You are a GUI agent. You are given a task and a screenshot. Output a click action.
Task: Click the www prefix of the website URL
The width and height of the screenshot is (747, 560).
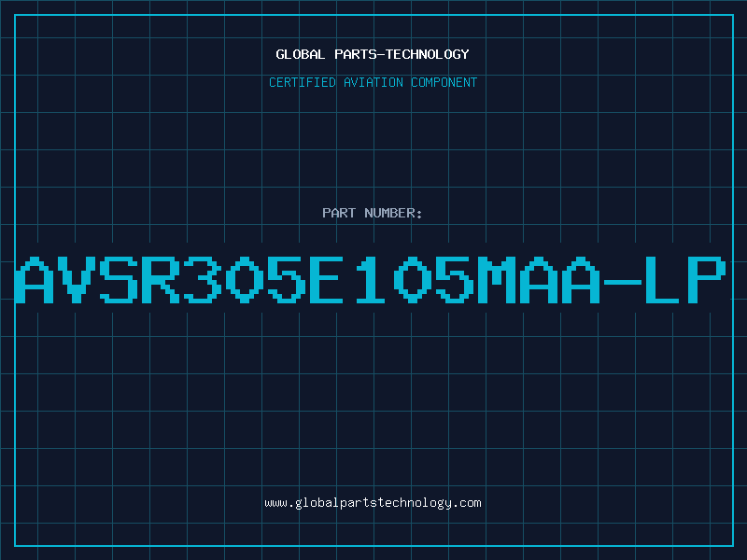coord(275,504)
